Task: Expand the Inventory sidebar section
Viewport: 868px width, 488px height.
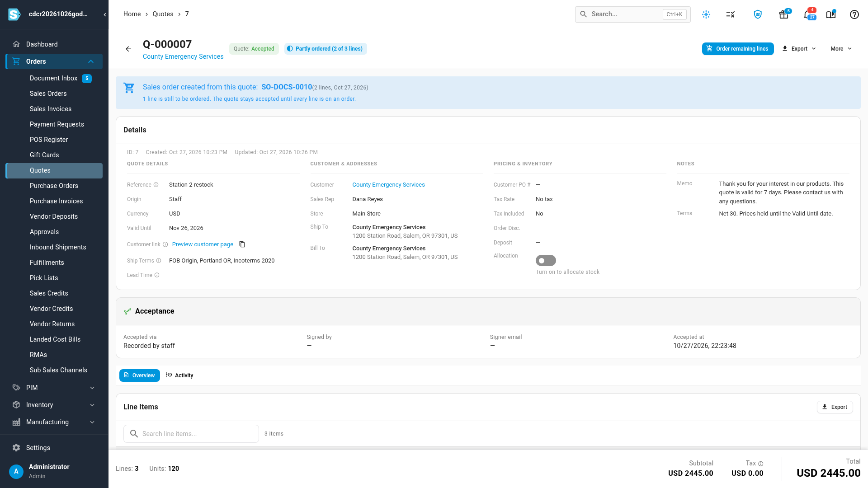Action: [x=54, y=405]
